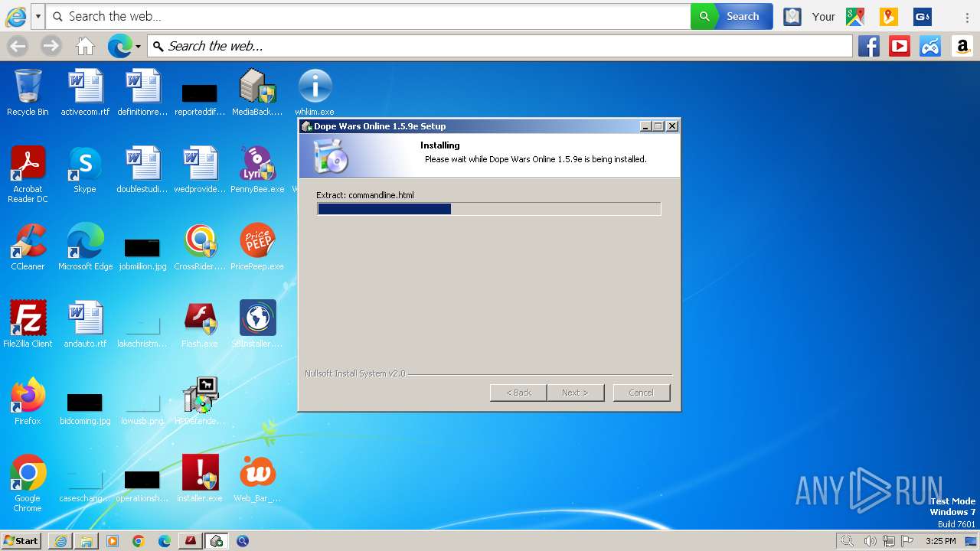Expand the arrow beside the Edge logo
The height and width of the screenshot is (551, 980).
click(x=138, y=47)
